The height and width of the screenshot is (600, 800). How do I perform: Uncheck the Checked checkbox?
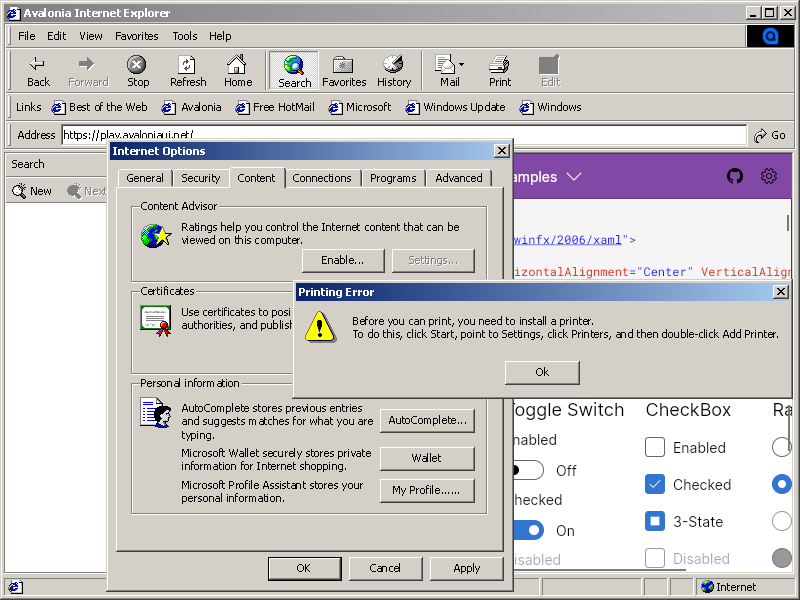[655, 484]
